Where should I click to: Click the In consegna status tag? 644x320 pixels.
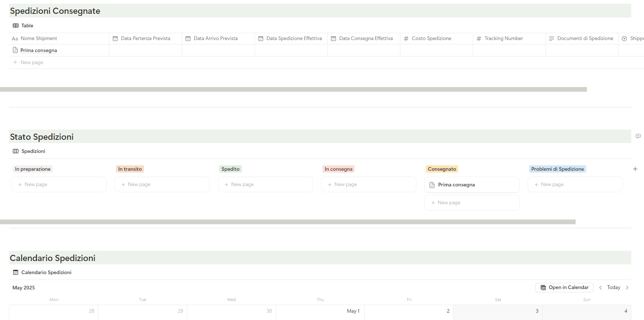point(339,169)
